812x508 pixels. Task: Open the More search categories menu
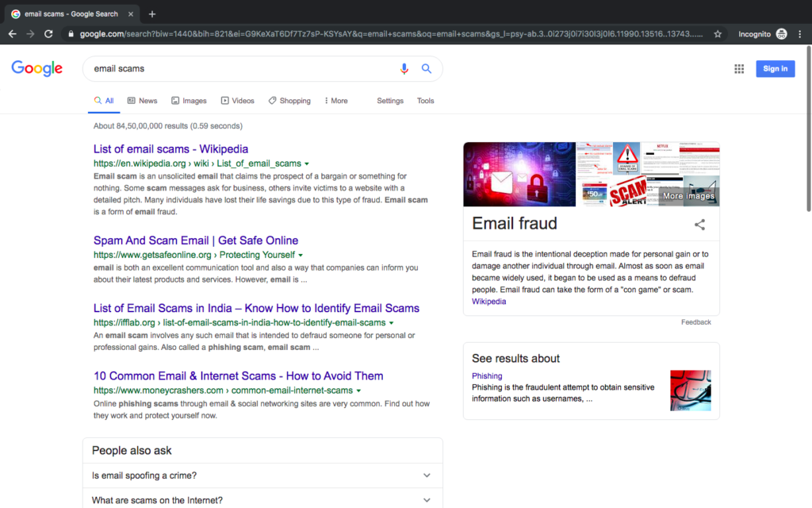click(336, 101)
